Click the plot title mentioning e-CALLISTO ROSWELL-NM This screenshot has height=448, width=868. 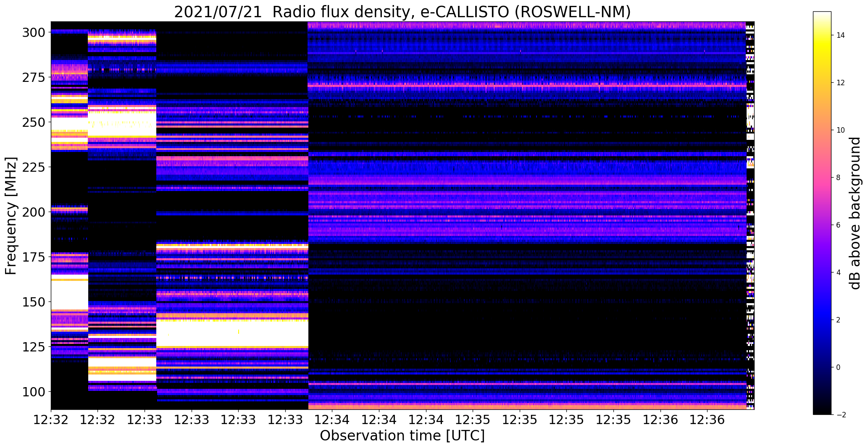click(402, 12)
